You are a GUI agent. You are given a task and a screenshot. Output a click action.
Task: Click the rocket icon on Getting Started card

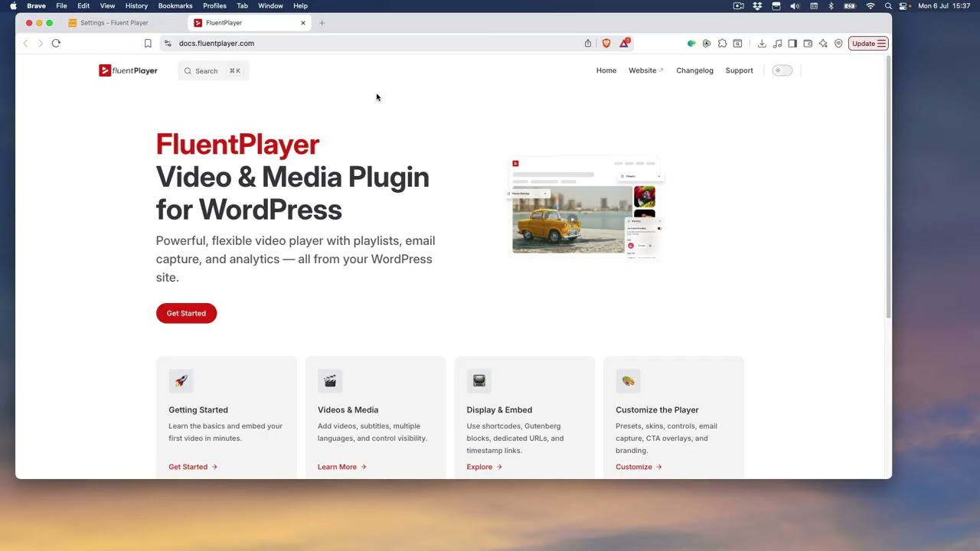pyautogui.click(x=181, y=380)
